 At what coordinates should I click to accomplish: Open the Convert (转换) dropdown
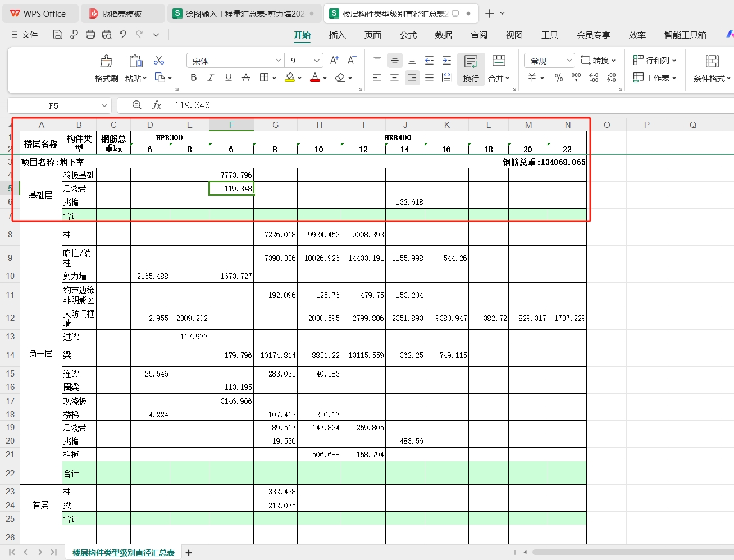point(598,61)
